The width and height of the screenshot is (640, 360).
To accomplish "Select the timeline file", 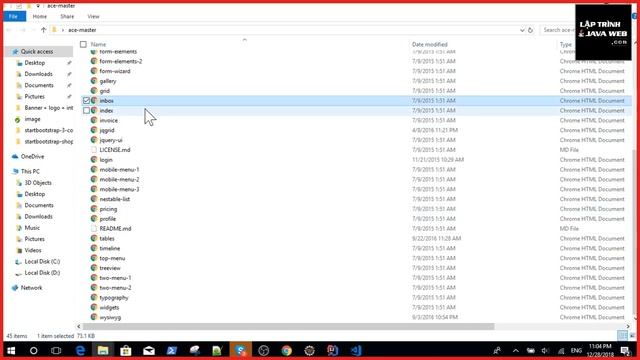I will point(110,248).
